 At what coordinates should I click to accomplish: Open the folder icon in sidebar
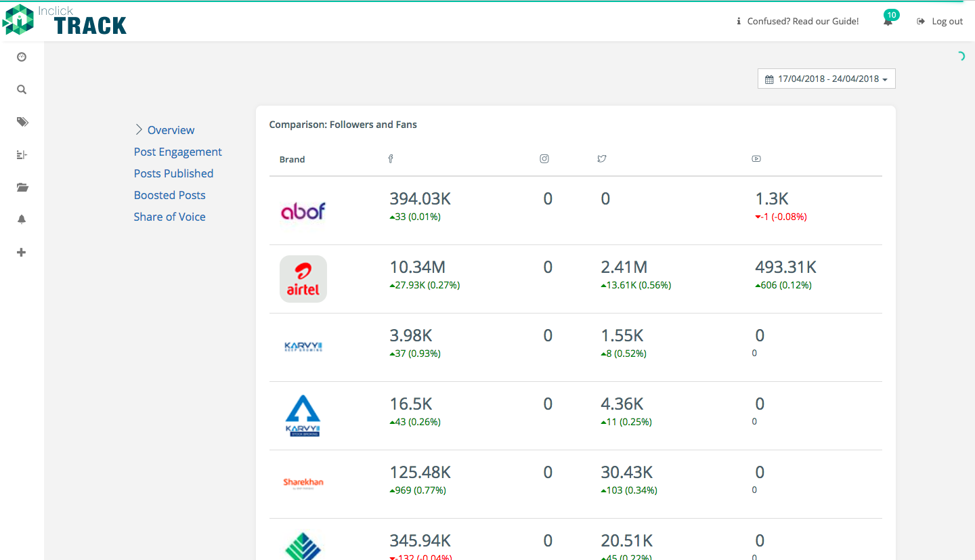22,188
